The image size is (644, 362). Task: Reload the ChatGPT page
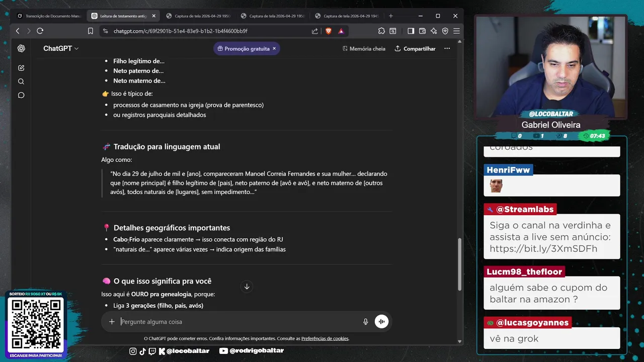[40, 31]
